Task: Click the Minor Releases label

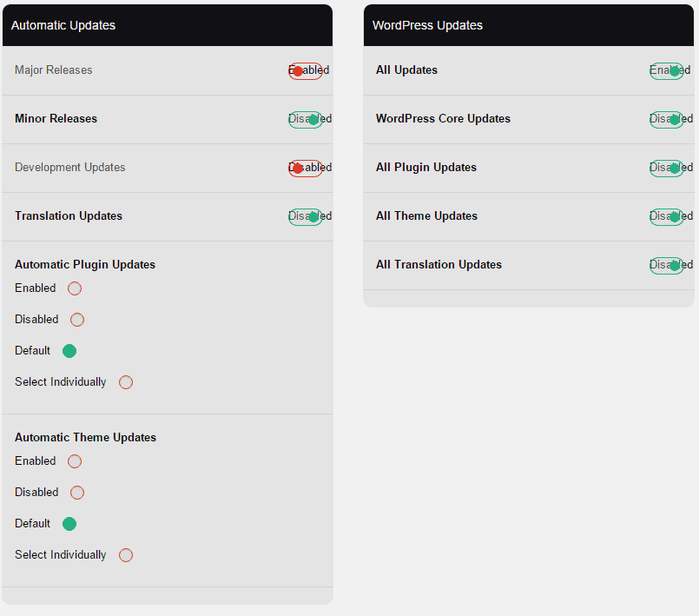Action: 56,119
